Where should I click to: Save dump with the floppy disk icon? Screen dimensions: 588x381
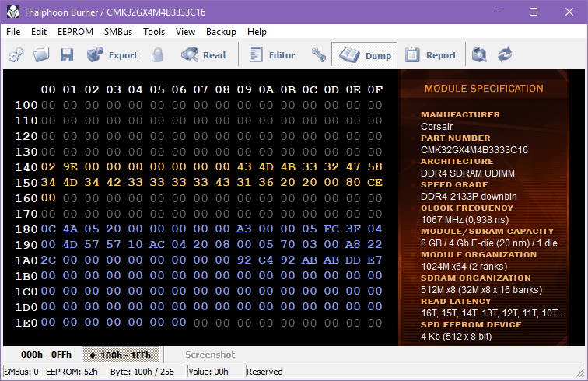pyautogui.click(x=67, y=54)
